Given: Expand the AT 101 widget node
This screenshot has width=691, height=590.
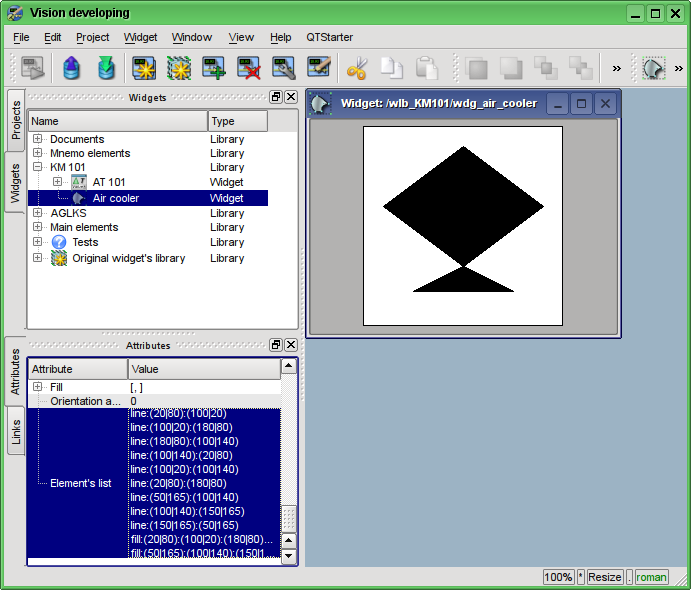Looking at the screenshot, I should (57, 182).
